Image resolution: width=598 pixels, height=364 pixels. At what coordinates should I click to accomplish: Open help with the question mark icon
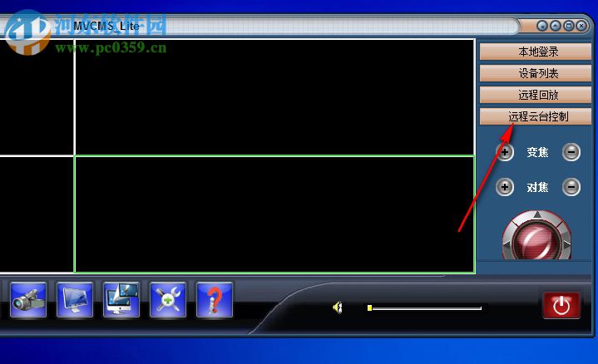point(215,299)
